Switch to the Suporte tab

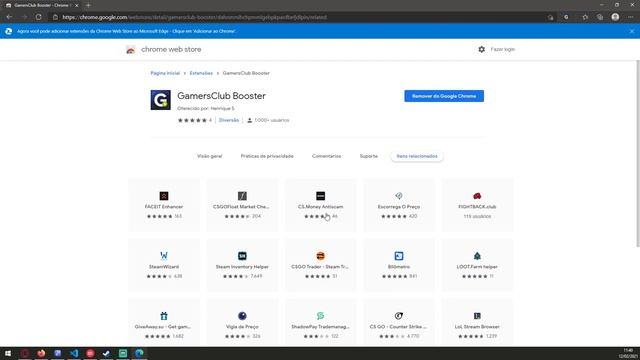click(369, 156)
